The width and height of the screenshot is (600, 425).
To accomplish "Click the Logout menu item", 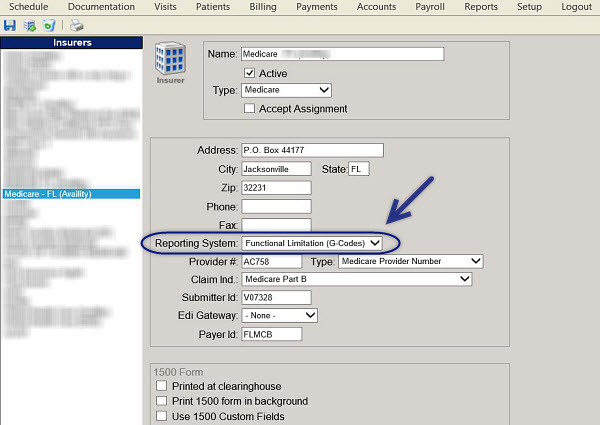I will pos(577,7).
